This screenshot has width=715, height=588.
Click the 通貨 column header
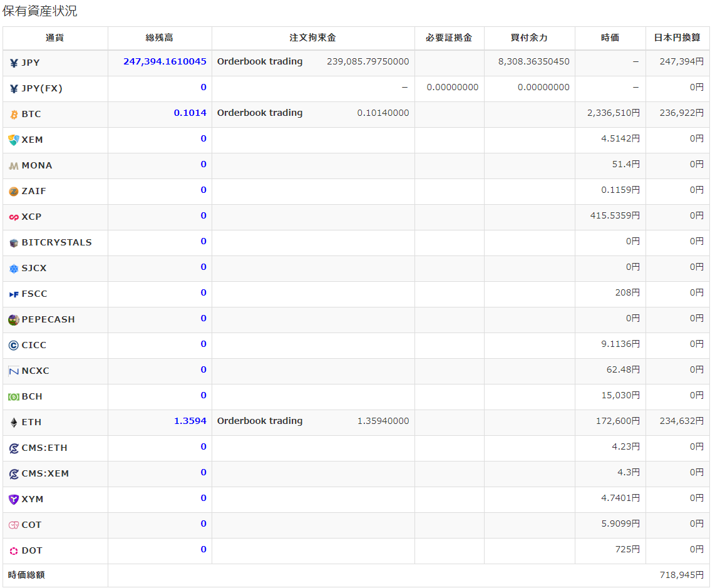54,38
